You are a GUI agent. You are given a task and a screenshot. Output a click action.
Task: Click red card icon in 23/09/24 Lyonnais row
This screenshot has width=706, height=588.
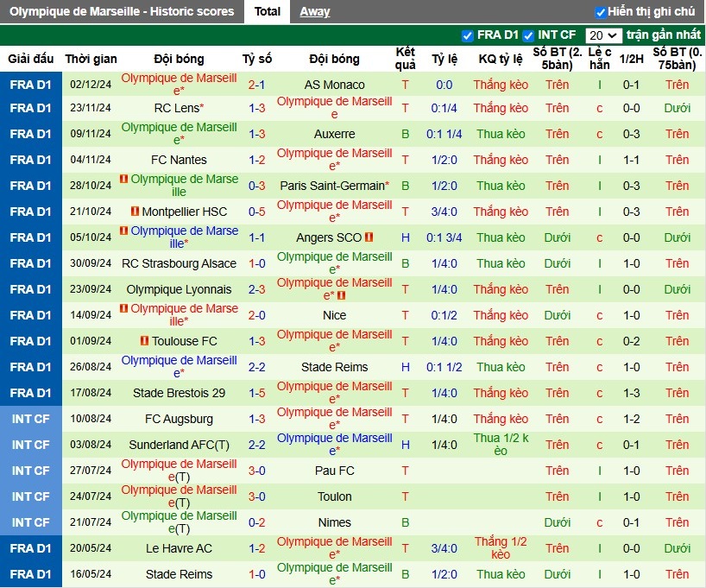click(x=341, y=295)
